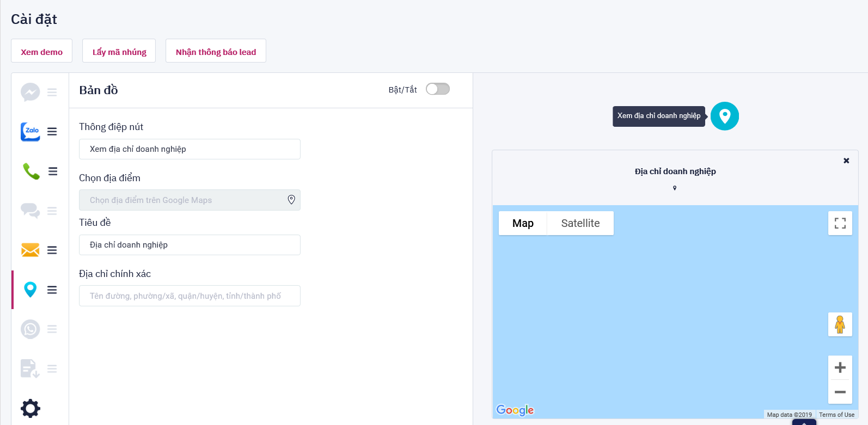Switch to Satellite map view
This screenshot has width=868, height=425.
tap(580, 223)
